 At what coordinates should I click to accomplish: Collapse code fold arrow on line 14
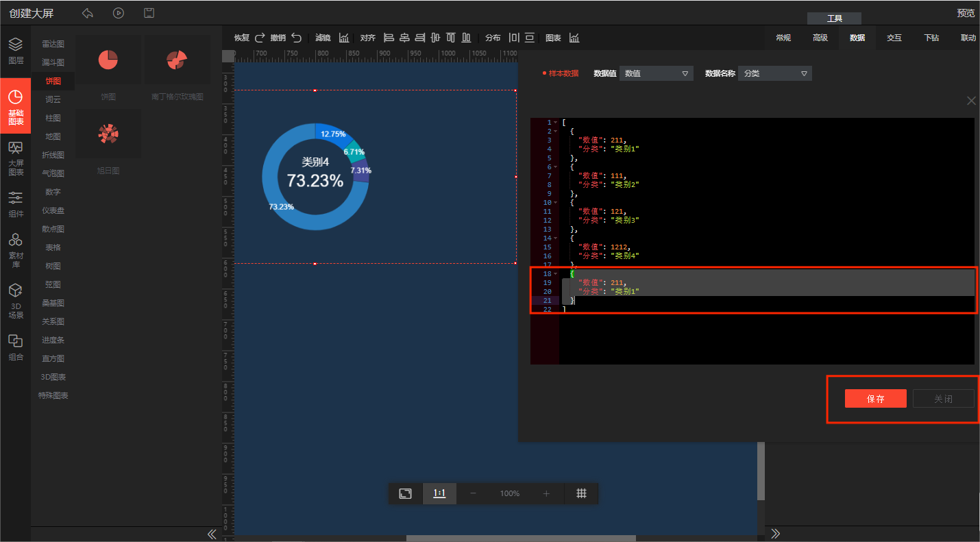click(555, 238)
